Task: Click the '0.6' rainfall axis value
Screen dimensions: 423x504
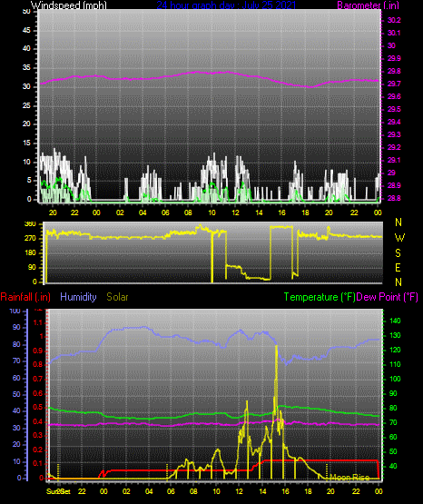Action: (x=38, y=393)
